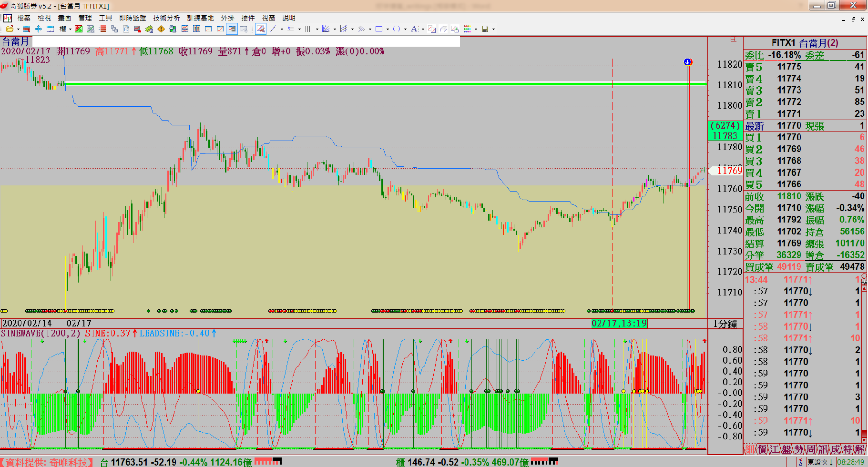Viewport: 868px width, 467px height.
Task: Select the fan lines drawing tool
Action: (326, 29)
